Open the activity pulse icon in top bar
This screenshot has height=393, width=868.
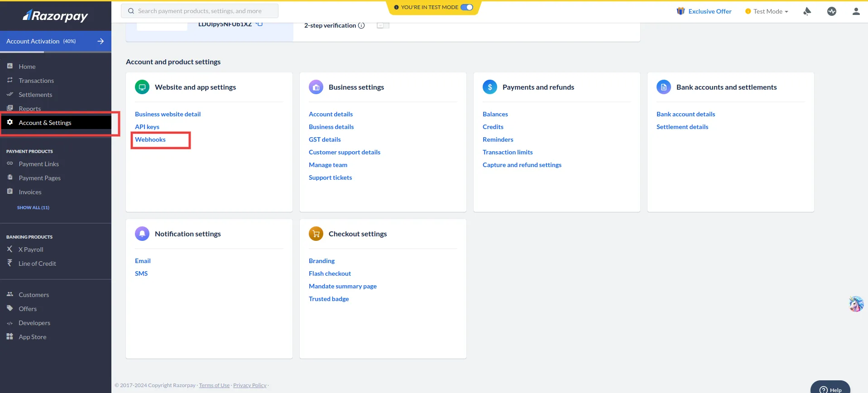832,11
